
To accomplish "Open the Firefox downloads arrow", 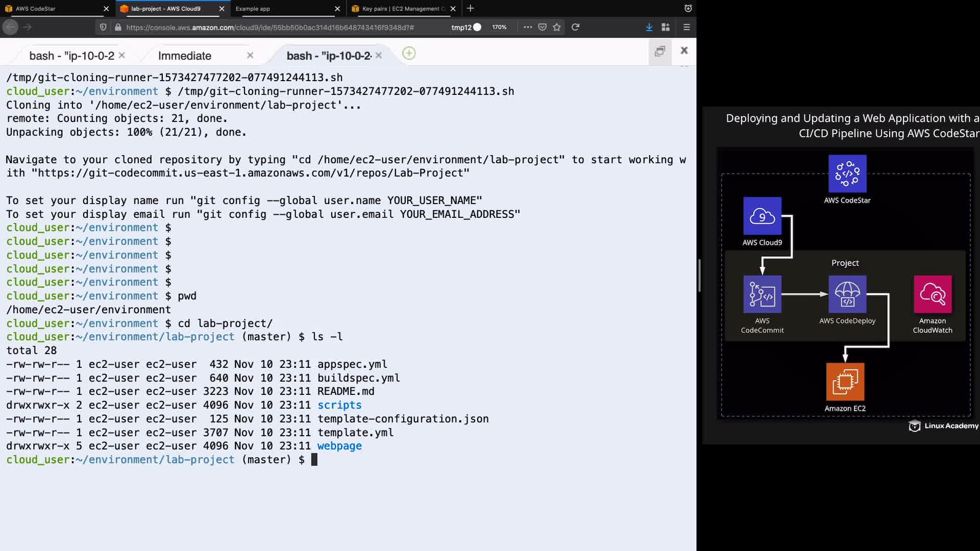I will pos(649,27).
